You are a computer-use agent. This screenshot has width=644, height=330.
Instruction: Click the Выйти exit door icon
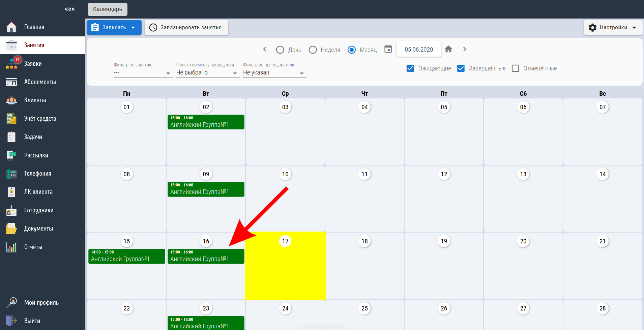point(11,321)
